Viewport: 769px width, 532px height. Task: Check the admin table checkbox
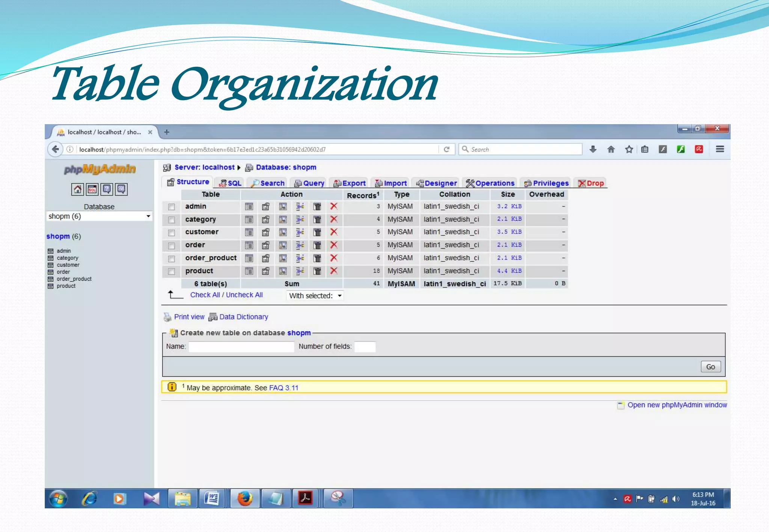click(172, 207)
